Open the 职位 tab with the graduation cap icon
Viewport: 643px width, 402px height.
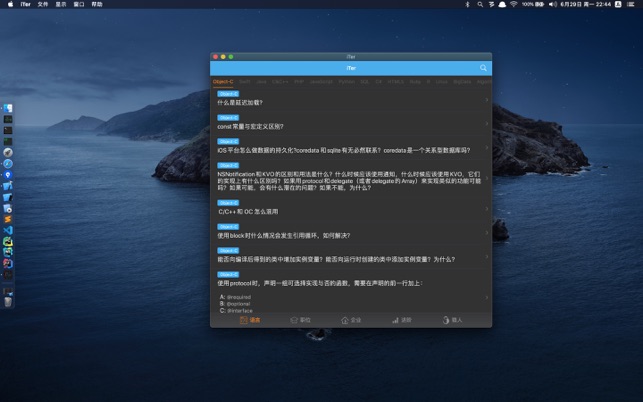[300, 320]
